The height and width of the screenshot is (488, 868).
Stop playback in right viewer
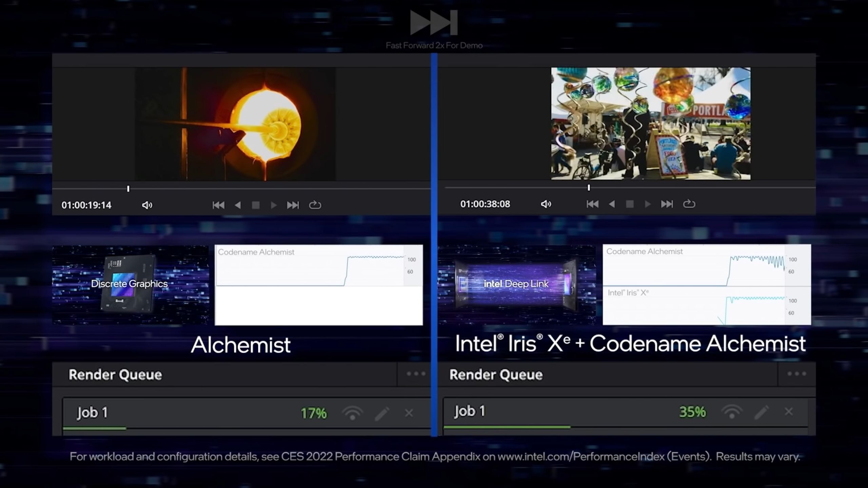tap(630, 204)
